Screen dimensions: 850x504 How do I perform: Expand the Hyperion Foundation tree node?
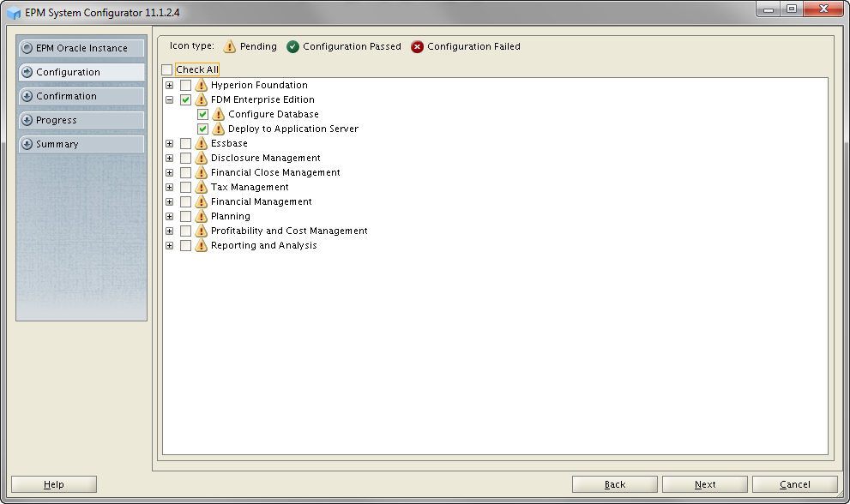click(170, 86)
